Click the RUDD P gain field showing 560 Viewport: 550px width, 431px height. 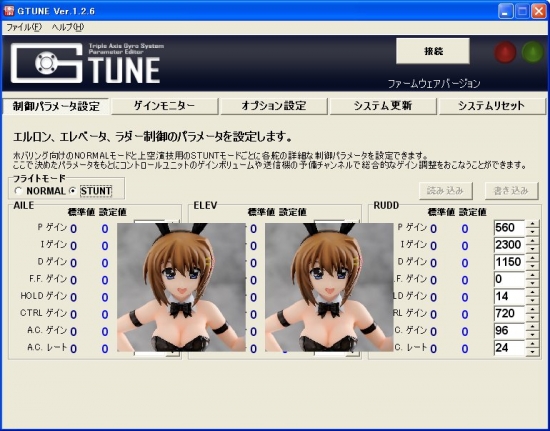tap(510, 228)
